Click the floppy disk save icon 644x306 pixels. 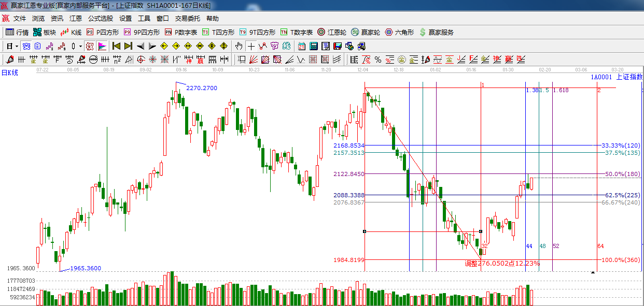pyautogui.click(x=338, y=46)
